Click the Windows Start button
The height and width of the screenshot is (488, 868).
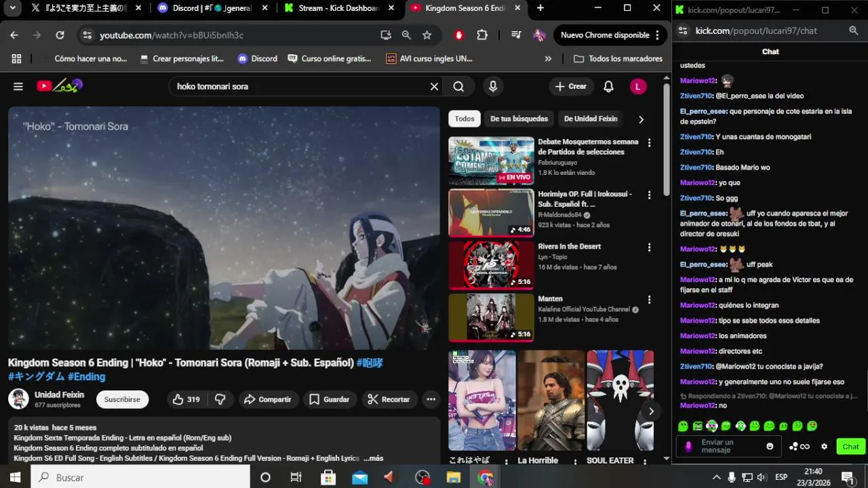click(15, 477)
